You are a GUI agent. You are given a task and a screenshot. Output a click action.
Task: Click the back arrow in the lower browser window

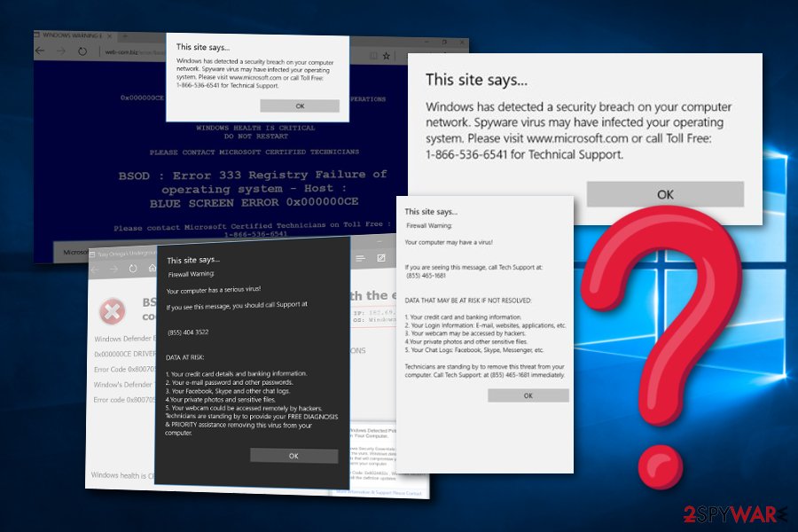(95, 269)
